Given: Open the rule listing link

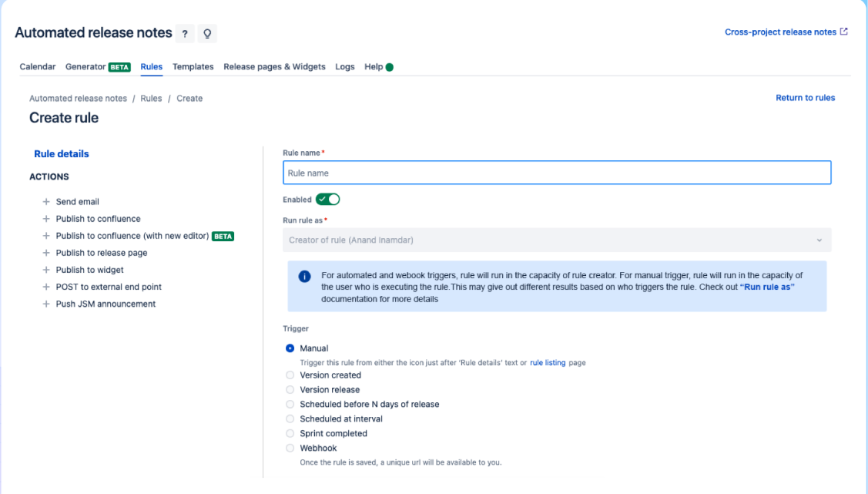Looking at the screenshot, I should click(x=548, y=362).
